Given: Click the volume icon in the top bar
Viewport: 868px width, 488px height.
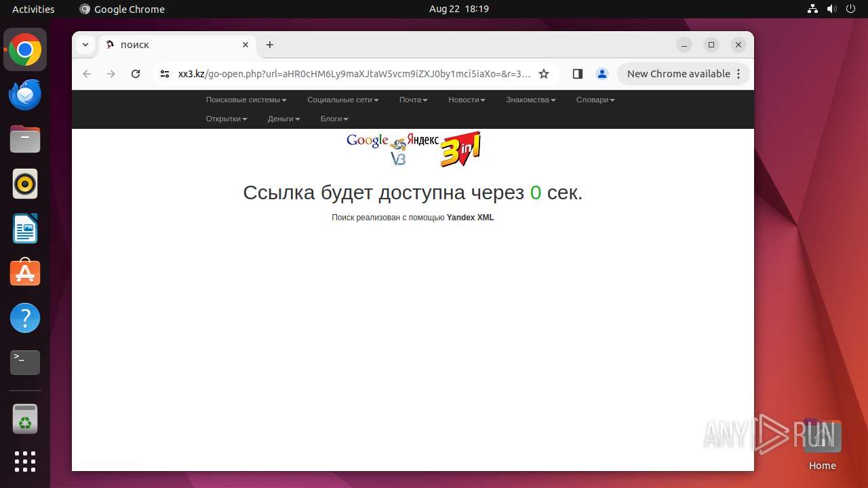Looking at the screenshot, I should (x=831, y=9).
